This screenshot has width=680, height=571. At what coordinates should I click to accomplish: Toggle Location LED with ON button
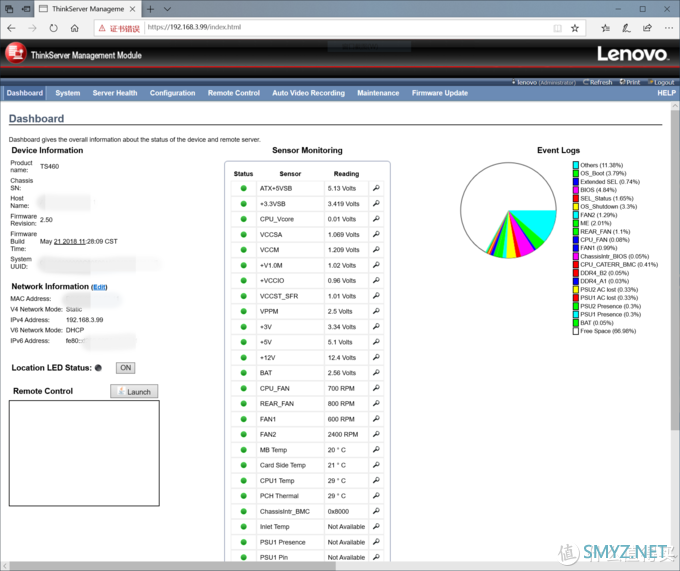pos(125,368)
